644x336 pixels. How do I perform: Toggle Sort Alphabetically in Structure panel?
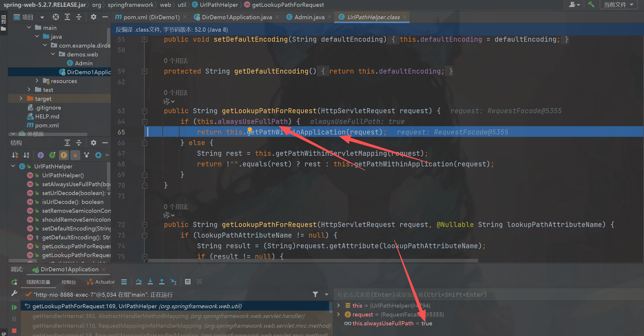coord(26,155)
